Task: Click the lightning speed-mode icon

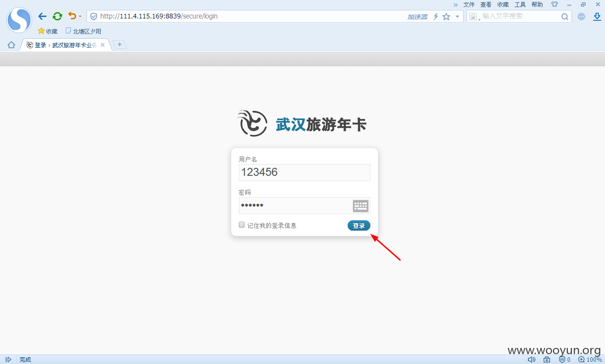Action: [436, 17]
